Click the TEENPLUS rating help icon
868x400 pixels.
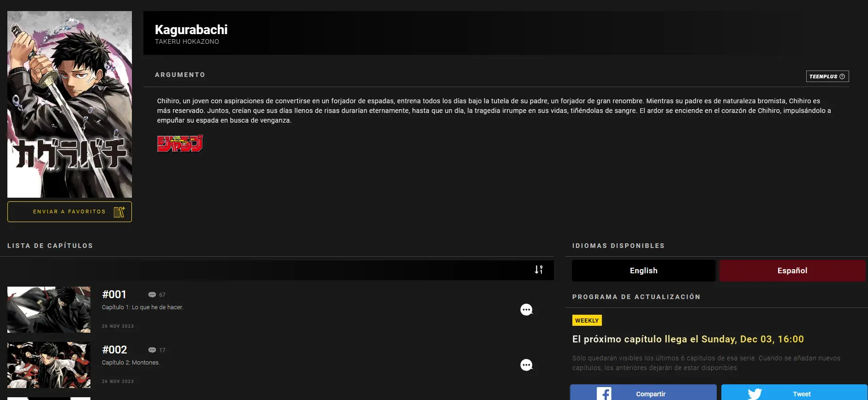click(x=842, y=76)
